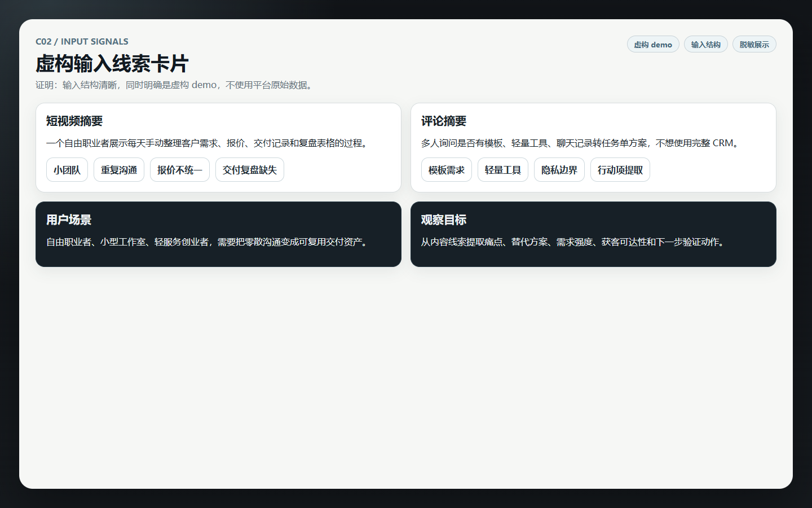Click the C02 / INPUT SIGNALS label
Screen dimensions: 812x508
click(82, 42)
